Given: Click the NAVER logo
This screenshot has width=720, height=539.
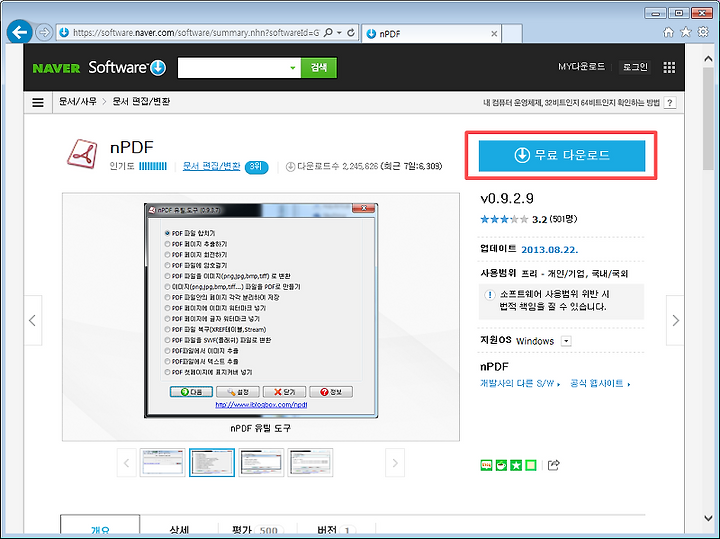Looking at the screenshot, I should (56, 68).
